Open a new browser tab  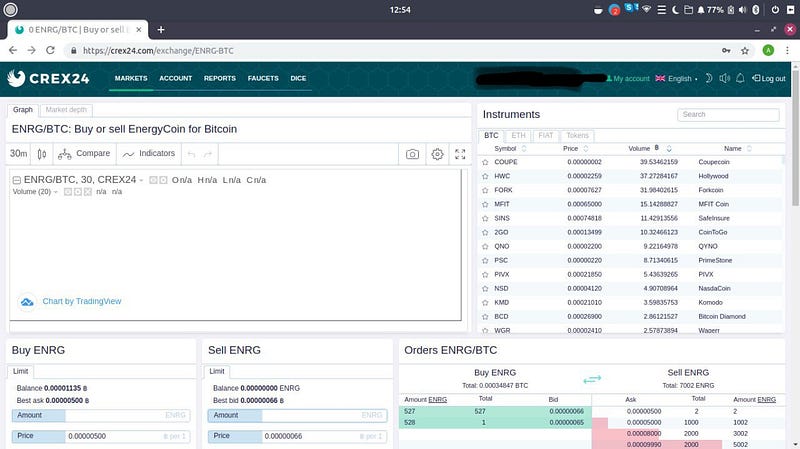[x=161, y=30]
